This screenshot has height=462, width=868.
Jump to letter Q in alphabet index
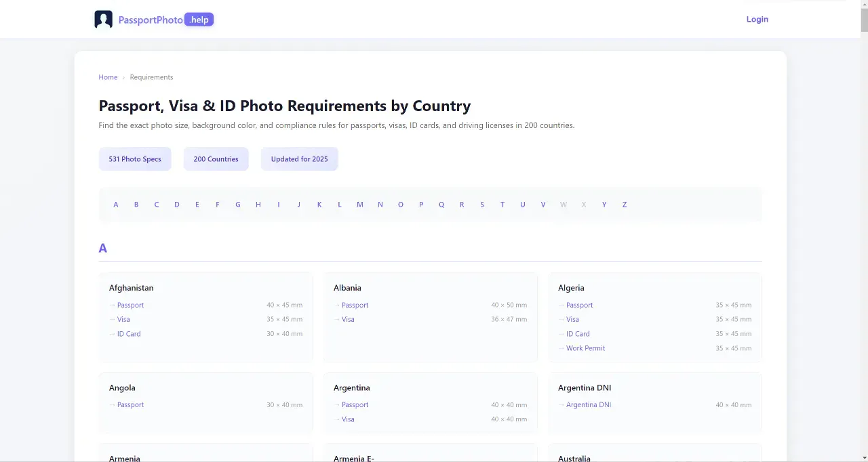441,205
